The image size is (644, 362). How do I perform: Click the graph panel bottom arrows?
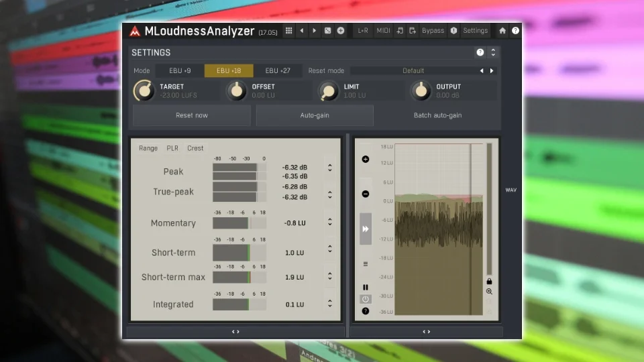click(x=427, y=332)
